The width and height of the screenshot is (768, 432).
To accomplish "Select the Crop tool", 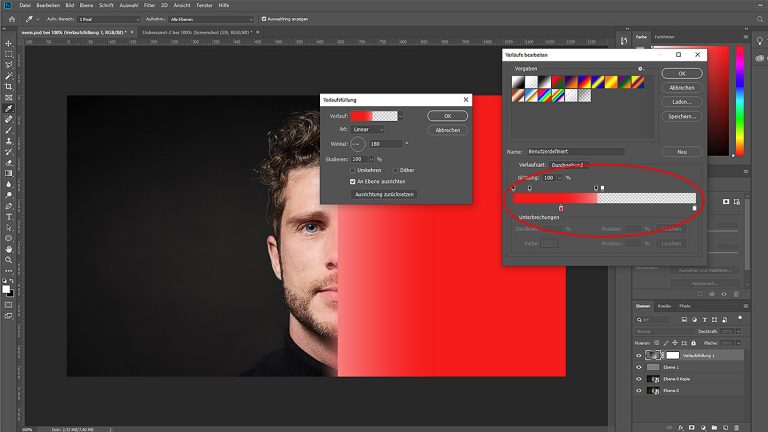I will 9,86.
